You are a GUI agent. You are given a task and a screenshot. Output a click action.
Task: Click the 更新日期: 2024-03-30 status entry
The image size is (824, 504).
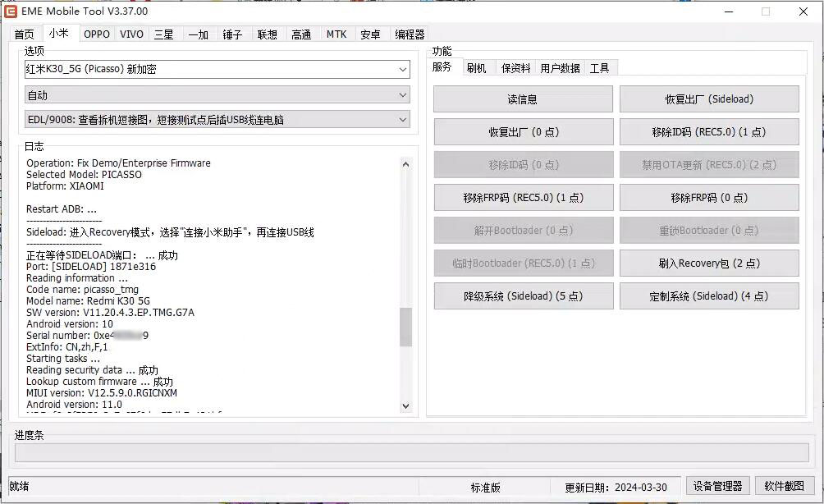[x=616, y=488]
